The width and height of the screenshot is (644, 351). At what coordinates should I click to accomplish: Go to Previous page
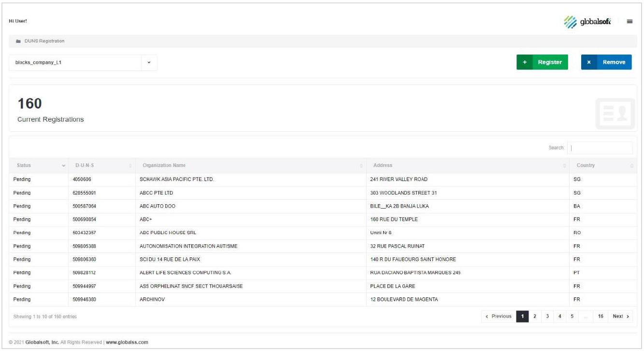(499, 317)
